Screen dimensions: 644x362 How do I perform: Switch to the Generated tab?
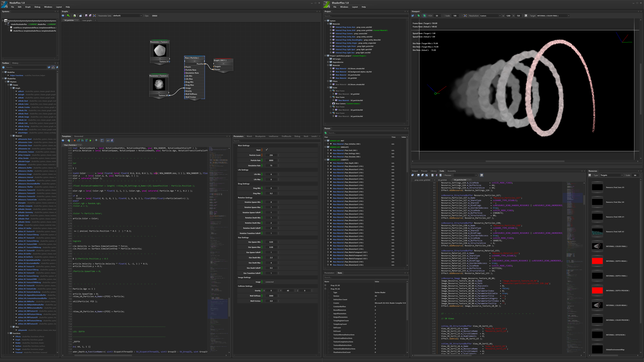pyautogui.click(x=78, y=136)
